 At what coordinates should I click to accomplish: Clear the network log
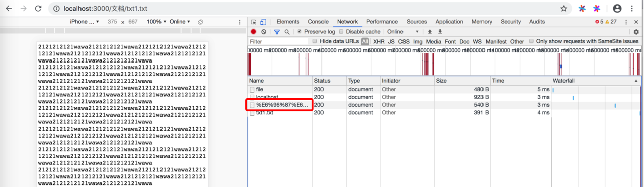pos(264,32)
